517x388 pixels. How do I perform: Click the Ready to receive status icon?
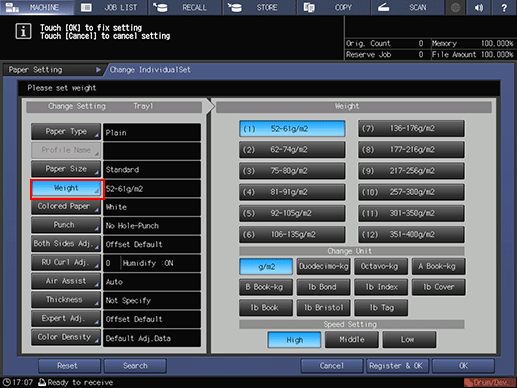tap(42, 382)
